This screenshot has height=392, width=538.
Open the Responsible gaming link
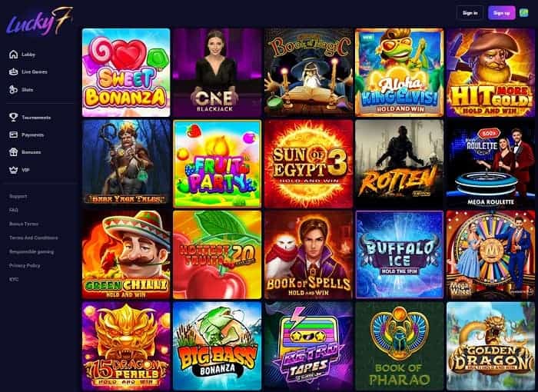(32, 251)
